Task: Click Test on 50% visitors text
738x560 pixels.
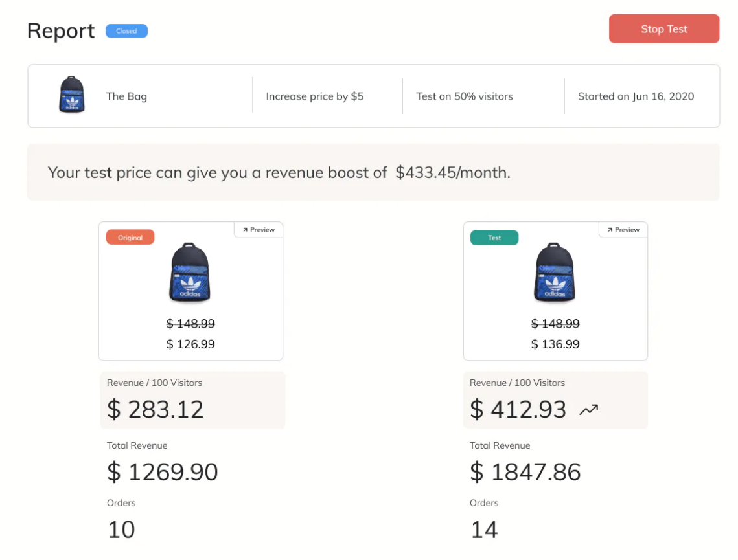Action: (x=465, y=96)
